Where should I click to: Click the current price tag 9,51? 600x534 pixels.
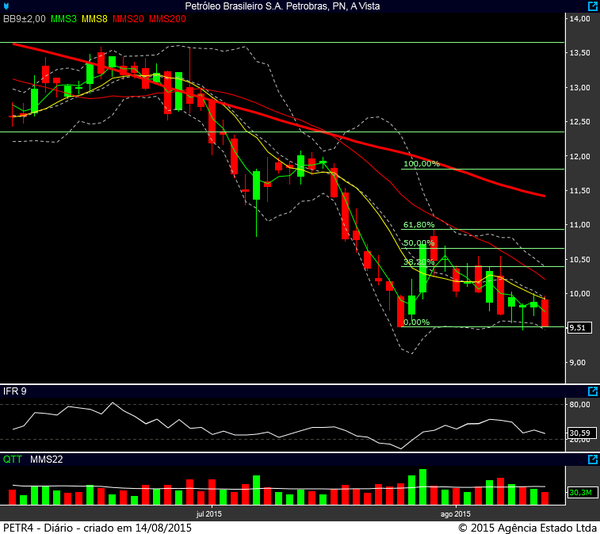pyautogui.click(x=577, y=327)
